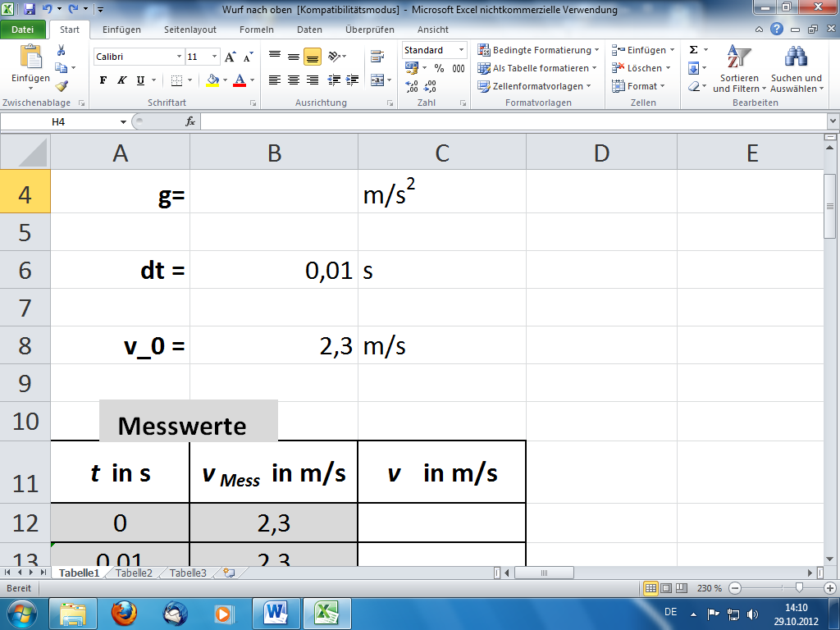Click the percent style icon
Image resolution: width=840 pixels, height=630 pixels.
click(x=440, y=68)
